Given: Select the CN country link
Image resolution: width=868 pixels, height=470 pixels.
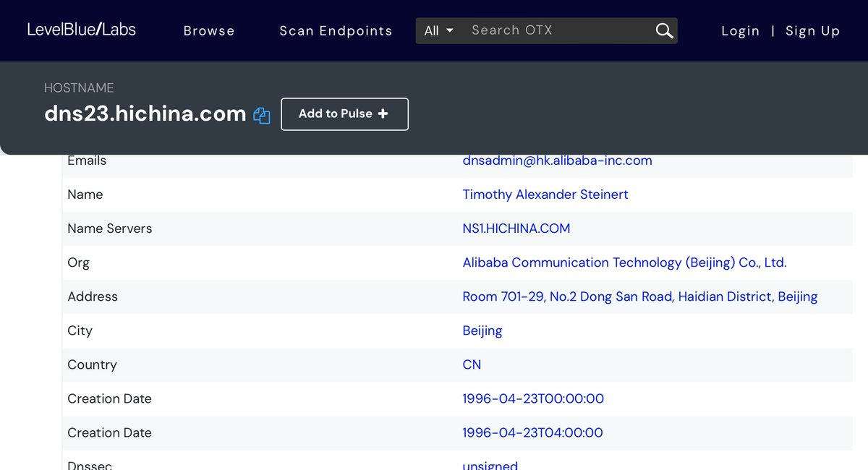Looking at the screenshot, I should click(472, 364).
